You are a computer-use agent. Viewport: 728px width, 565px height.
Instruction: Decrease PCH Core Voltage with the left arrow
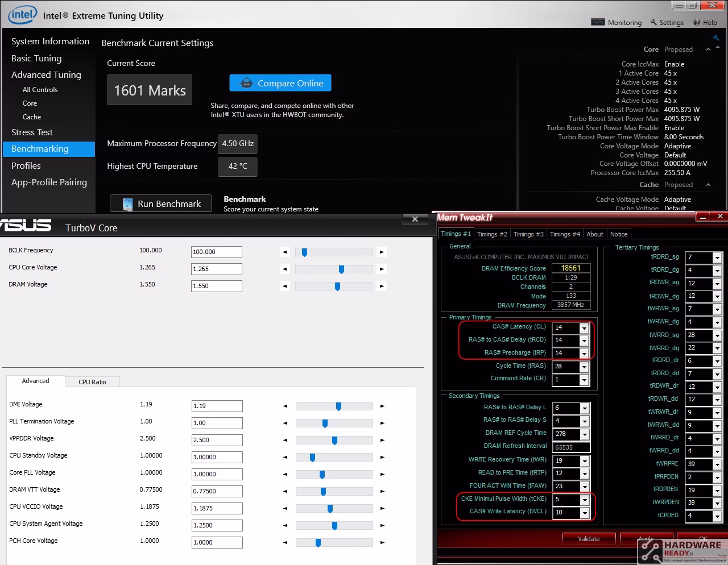[x=286, y=542]
